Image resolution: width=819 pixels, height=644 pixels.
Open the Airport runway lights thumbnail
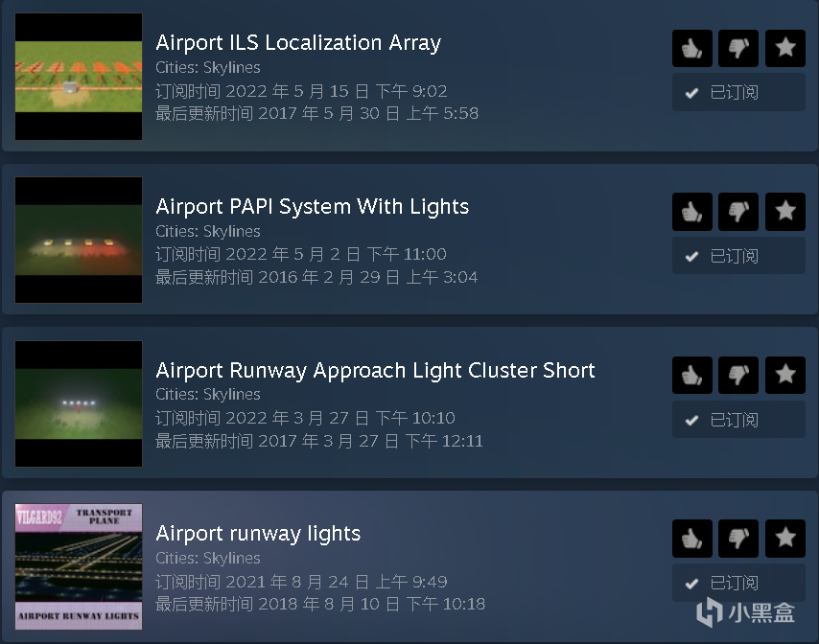click(x=79, y=566)
